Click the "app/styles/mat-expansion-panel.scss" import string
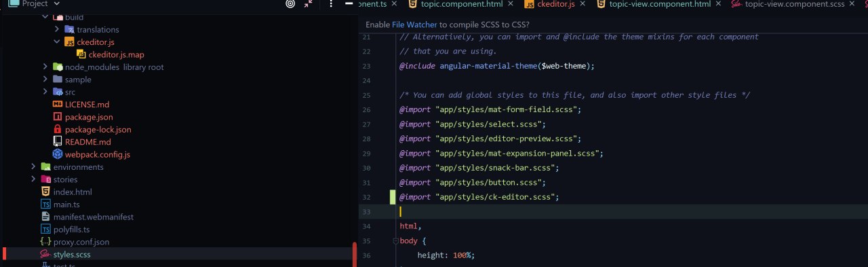The width and height of the screenshot is (868, 267). click(x=517, y=154)
